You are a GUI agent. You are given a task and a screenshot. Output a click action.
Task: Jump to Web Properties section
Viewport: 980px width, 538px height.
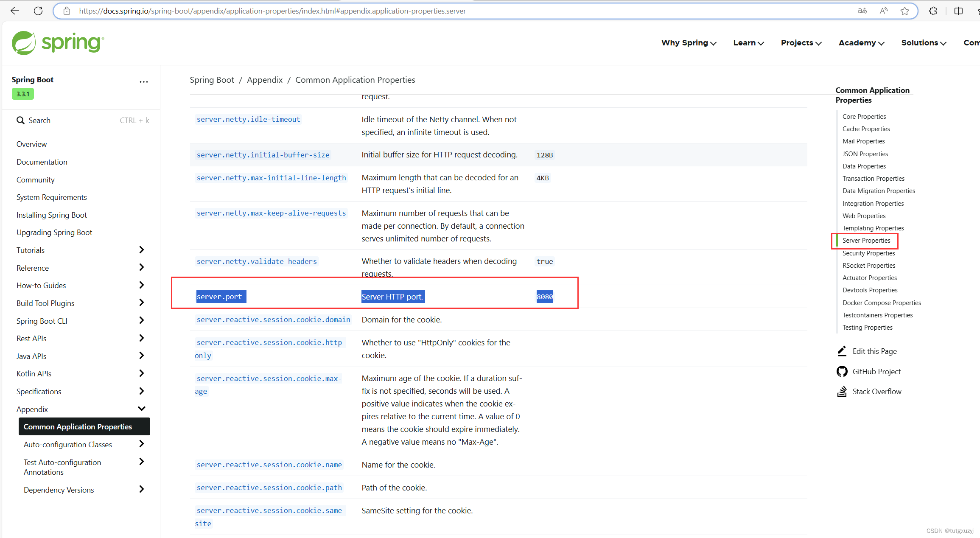[864, 216]
